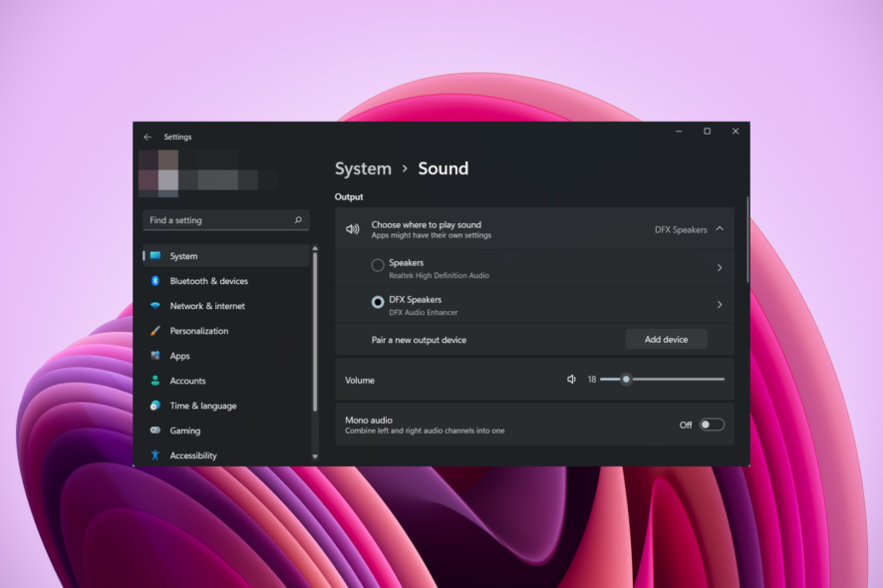Viewport: 883px width, 588px height.
Task: Maximize the Settings window
Action: [707, 132]
